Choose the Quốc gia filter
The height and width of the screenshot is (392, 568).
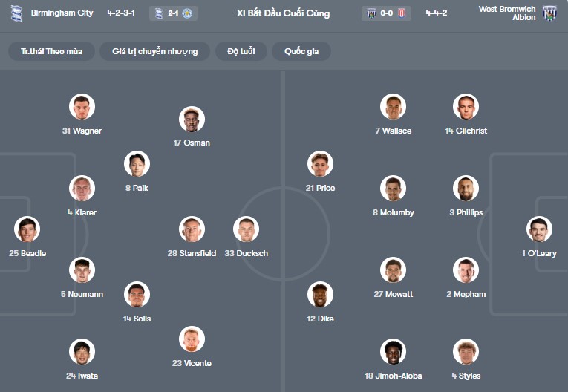coord(301,51)
